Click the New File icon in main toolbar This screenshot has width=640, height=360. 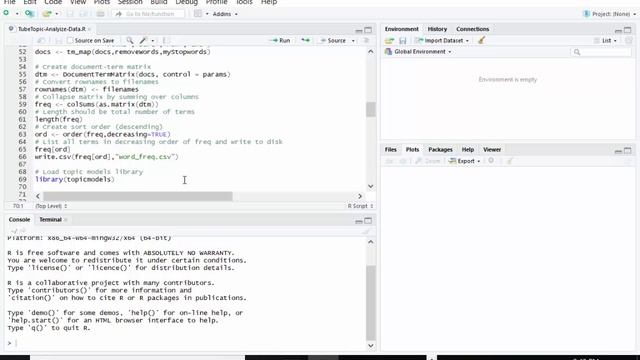point(6,13)
